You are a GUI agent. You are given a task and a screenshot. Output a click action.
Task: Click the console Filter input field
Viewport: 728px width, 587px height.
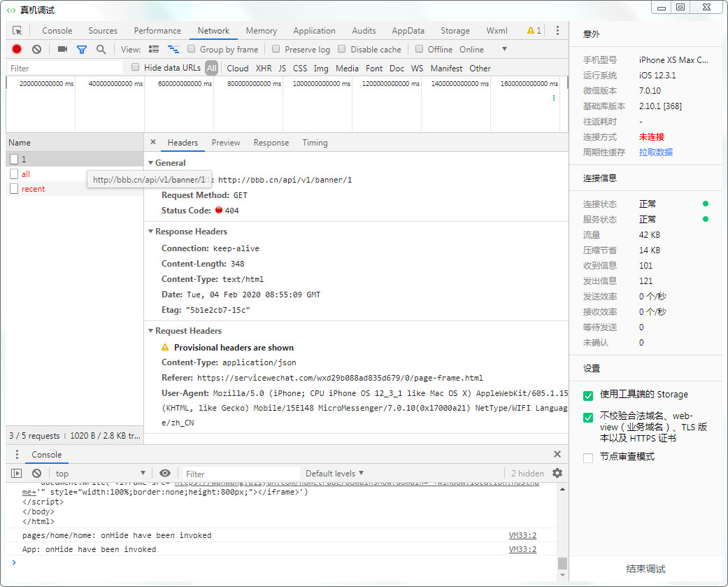pos(241,474)
